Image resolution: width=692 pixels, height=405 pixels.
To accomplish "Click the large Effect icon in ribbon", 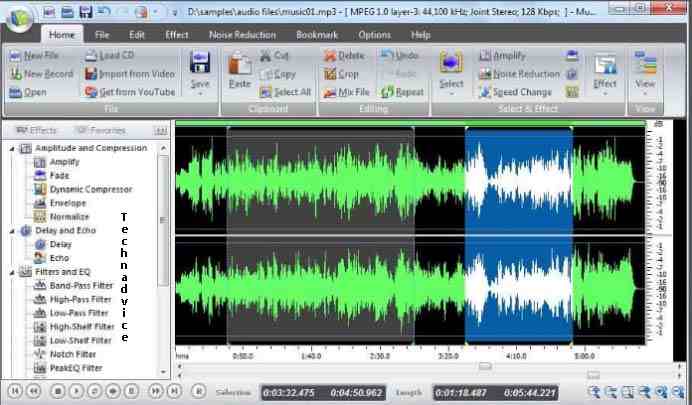I will click(605, 64).
